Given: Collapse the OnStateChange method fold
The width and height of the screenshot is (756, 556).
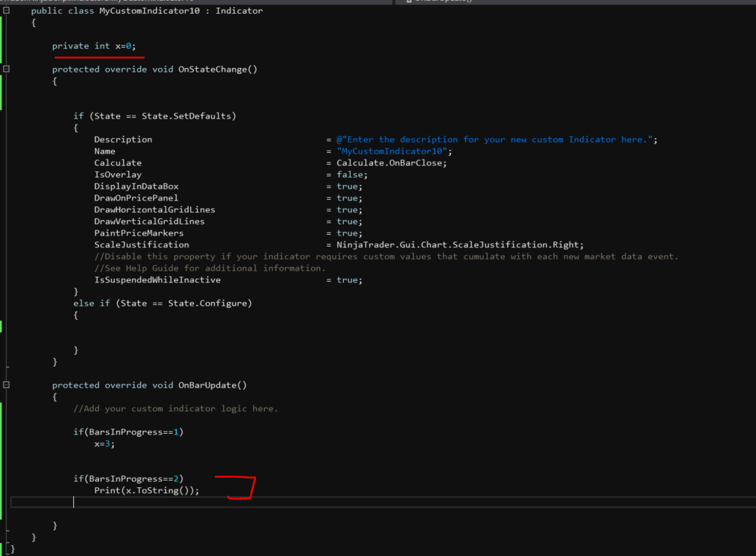Looking at the screenshot, I should coord(7,69).
